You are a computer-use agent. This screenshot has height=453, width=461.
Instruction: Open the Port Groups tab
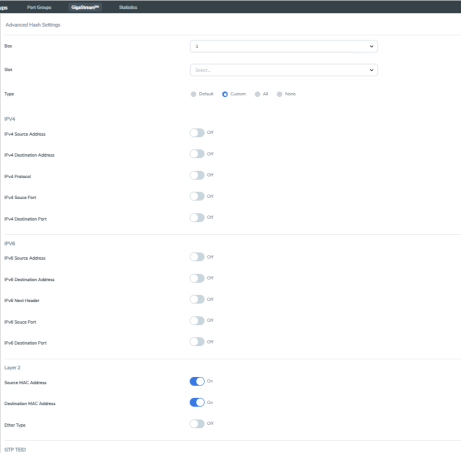click(39, 7)
